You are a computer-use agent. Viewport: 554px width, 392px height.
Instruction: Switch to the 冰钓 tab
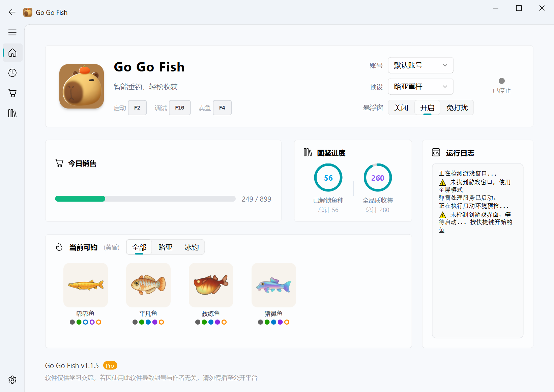(191, 247)
